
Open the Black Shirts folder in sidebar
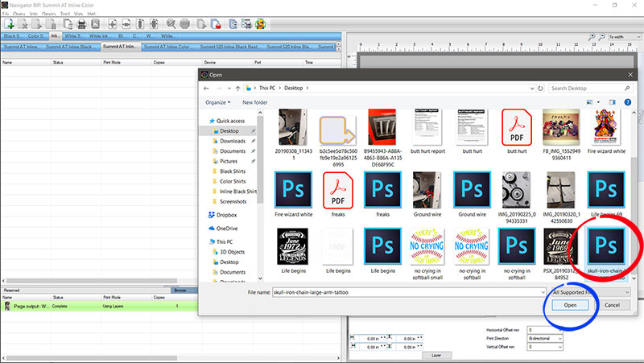(x=233, y=171)
